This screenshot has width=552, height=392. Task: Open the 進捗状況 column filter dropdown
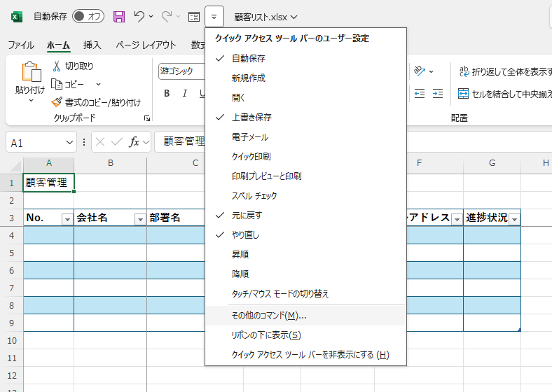[x=514, y=219]
